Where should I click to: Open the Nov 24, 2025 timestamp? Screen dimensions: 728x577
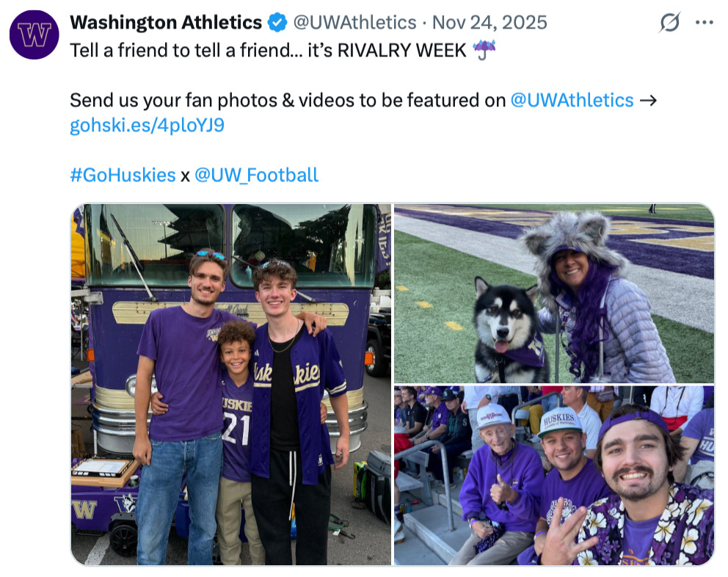point(489,23)
